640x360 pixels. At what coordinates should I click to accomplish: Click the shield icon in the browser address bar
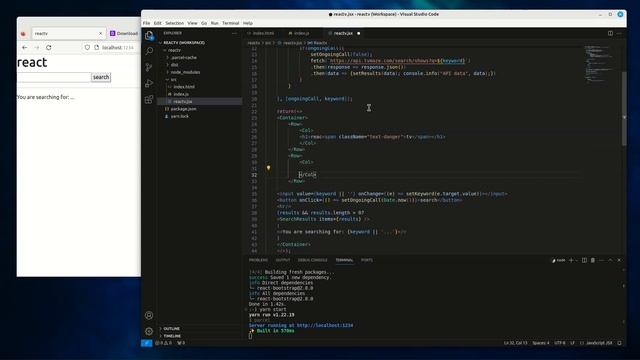(87, 47)
